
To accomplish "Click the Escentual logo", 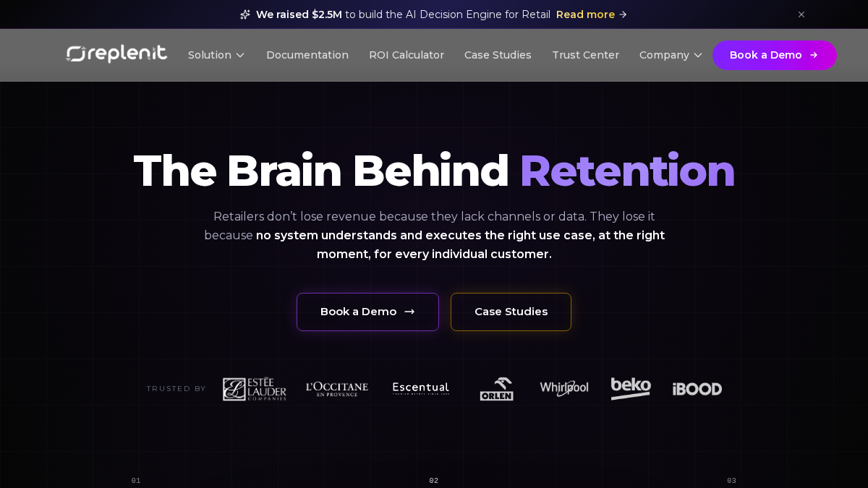I will [x=421, y=389].
